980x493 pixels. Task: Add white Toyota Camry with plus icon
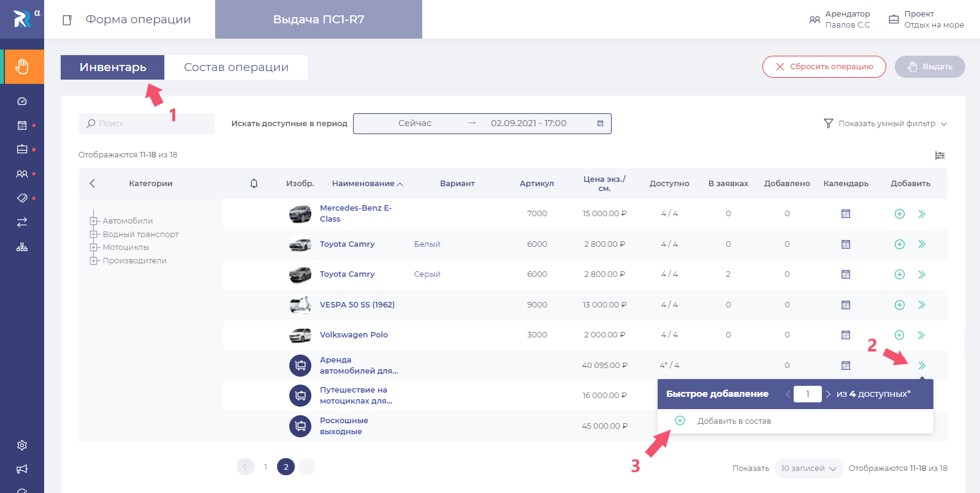[900, 244]
